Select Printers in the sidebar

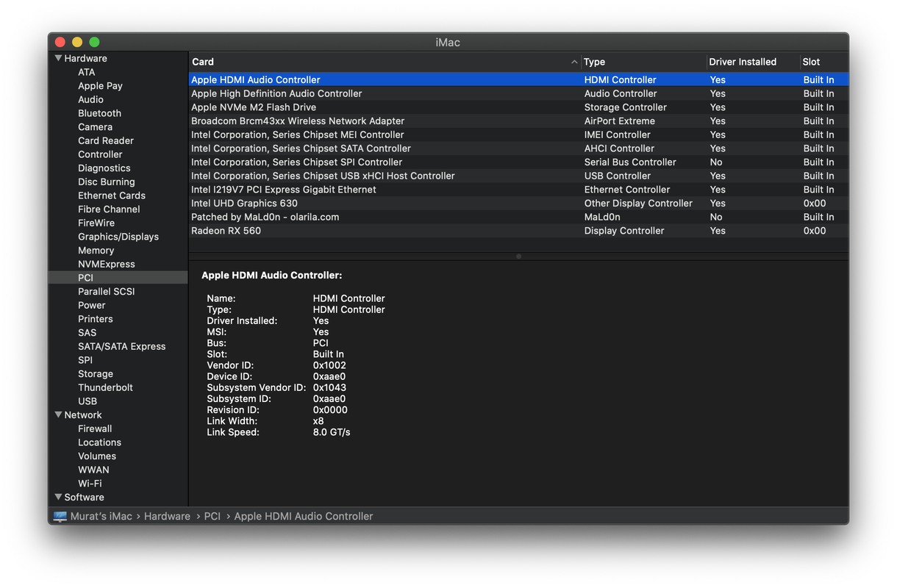(x=96, y=319)
